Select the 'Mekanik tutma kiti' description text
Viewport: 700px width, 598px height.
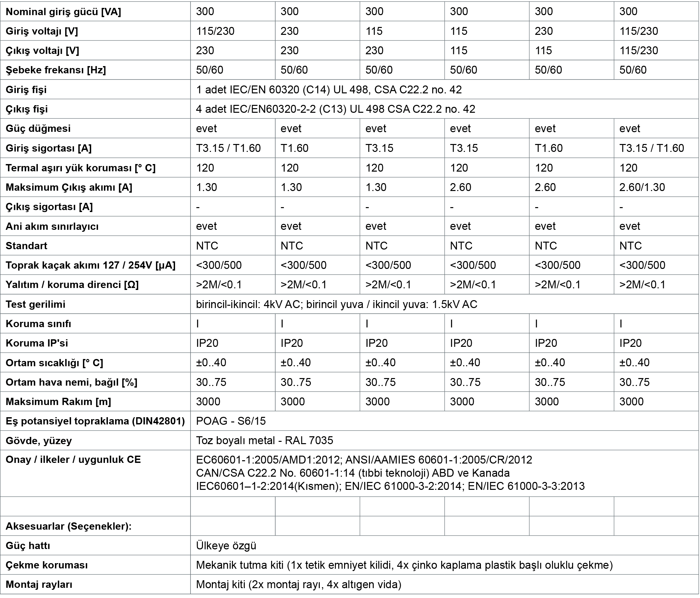tap(404, 565)
